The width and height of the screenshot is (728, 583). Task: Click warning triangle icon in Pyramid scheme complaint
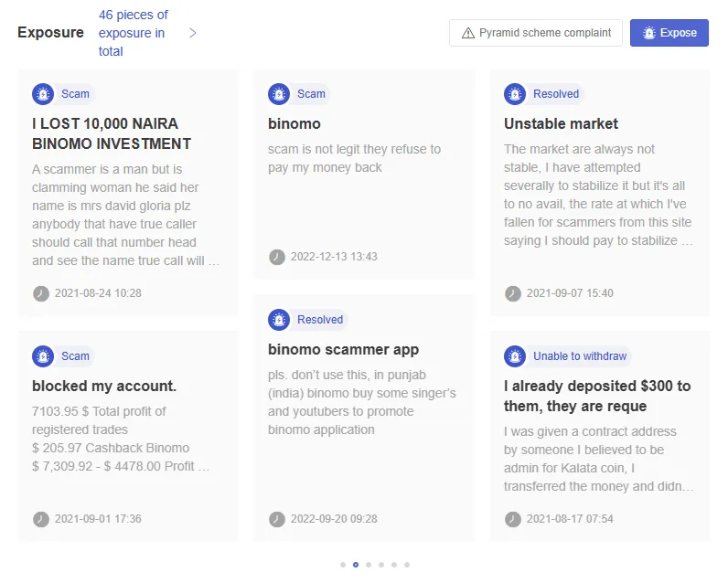[x=468, y=33]
